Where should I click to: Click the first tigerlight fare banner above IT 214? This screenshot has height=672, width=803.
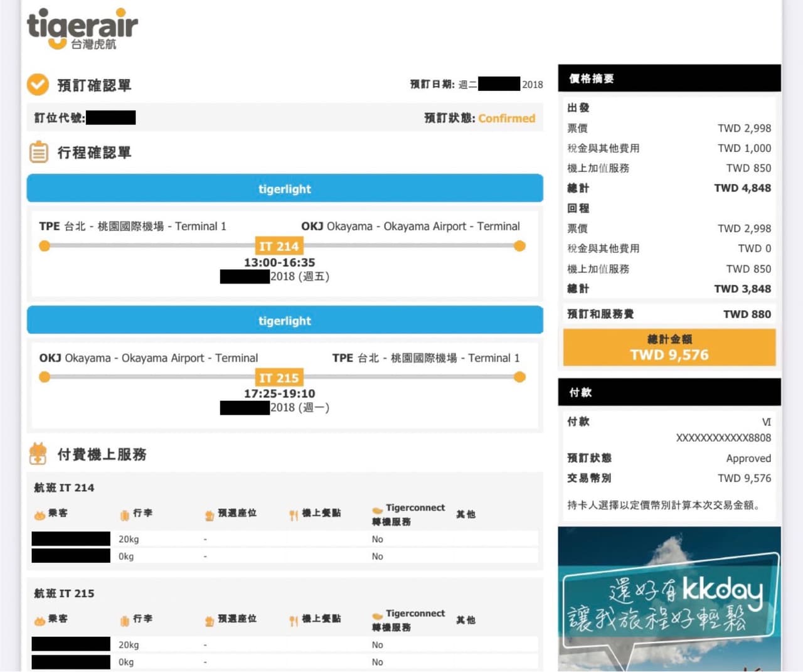[x=285, y=188]
